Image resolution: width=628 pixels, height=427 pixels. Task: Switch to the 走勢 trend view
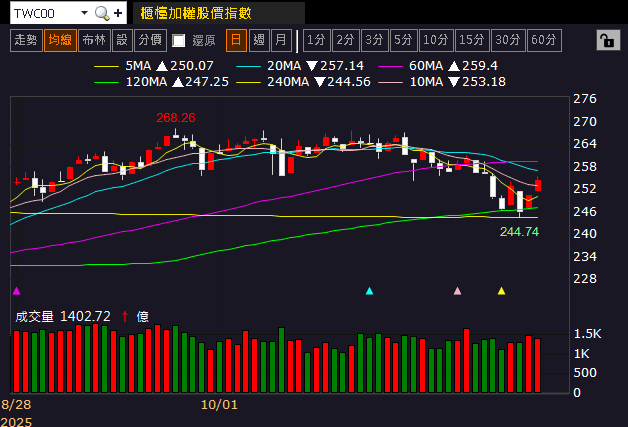pyautogui.click(x=26, y=40)
